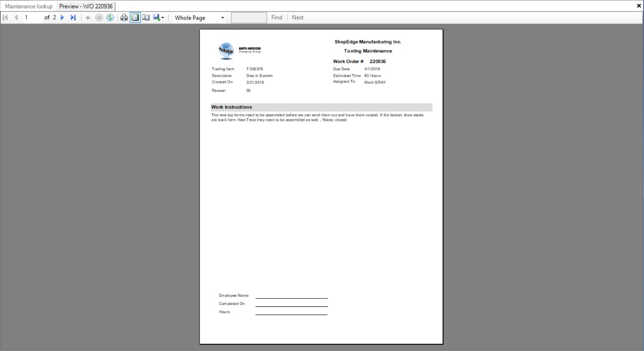The image size is (644, 351).
Task: Print the work order report
Action: click(x=124, y=17)
